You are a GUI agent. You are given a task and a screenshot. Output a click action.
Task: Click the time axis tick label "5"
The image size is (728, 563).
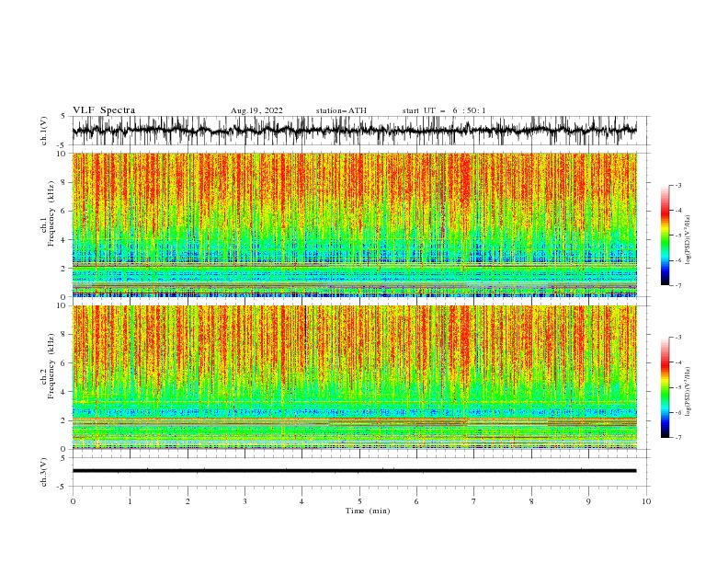point(359,501)
